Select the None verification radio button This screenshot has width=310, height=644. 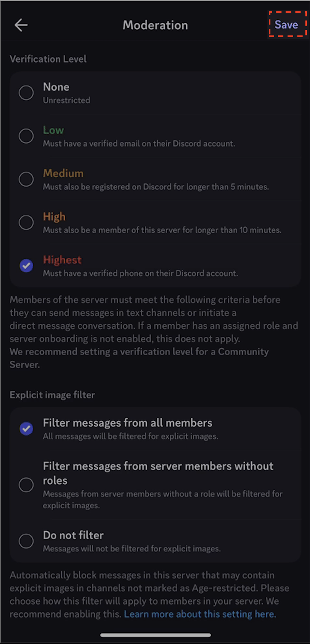[x=26, y=93]
